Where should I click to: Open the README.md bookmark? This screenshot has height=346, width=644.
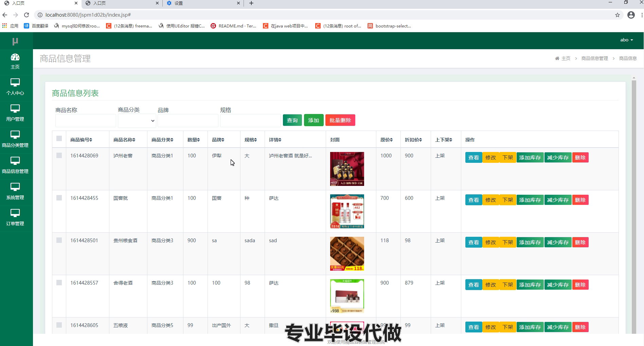pos(233,26)
